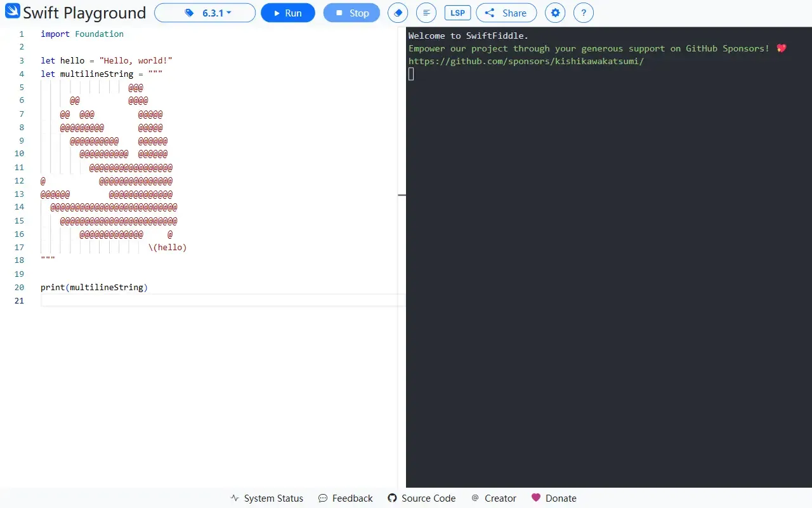Click the \(hello) interpolation on line 17
Viewport: 812px width, 508px height.
167,248
